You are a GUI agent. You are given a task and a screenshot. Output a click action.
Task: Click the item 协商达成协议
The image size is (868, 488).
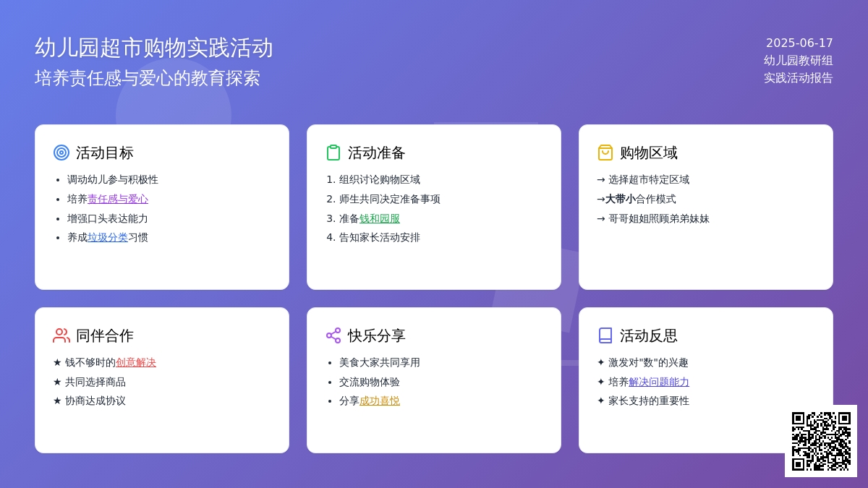point(89,401)
